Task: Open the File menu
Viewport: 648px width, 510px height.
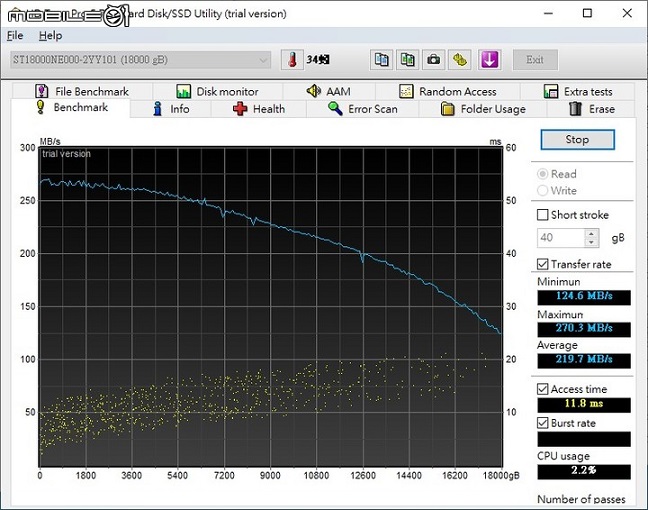Action: pos(15,36)
